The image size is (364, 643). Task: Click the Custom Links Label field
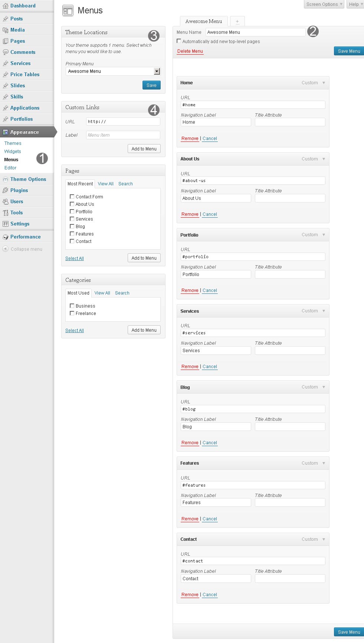pos(123,135)
